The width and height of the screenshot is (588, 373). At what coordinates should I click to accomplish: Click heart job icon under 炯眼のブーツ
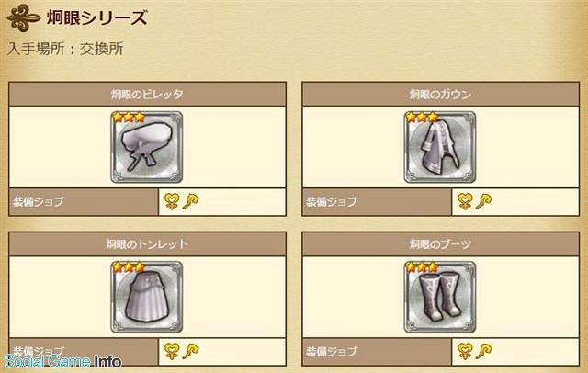(465, 351)
